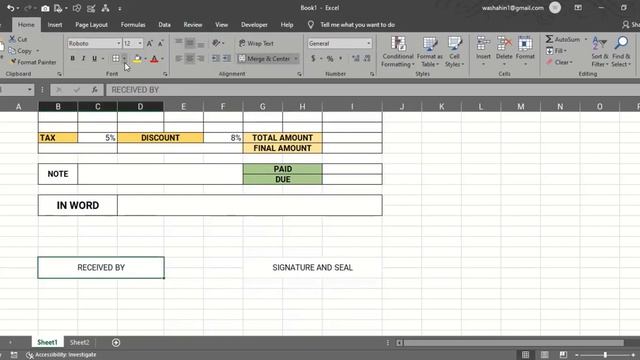Open Conditional Formatting menu
This screenshot has height=360, width=640.
point(398,52)
